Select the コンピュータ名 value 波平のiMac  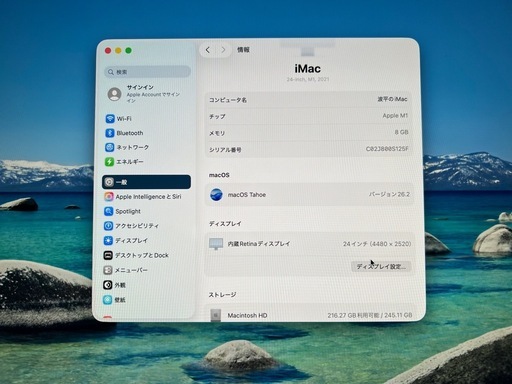click(x=392, y=99)
